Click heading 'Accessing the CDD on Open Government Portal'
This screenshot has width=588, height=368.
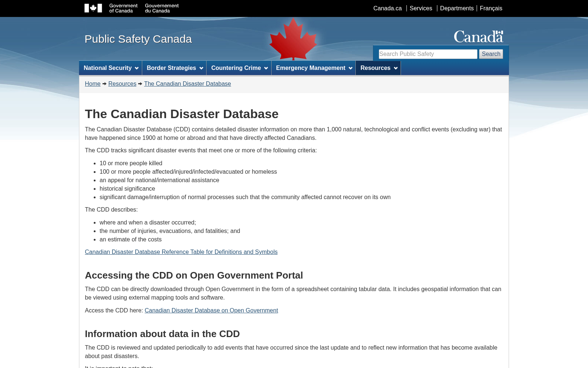(194, 276)
